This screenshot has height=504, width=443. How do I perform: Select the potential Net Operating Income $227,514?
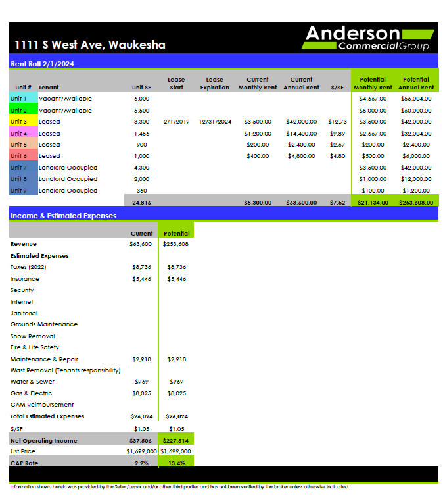point(176,441)
